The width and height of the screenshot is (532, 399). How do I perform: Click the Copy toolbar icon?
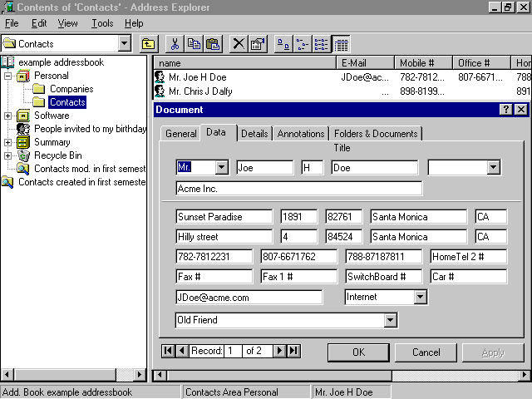[194, 44]
